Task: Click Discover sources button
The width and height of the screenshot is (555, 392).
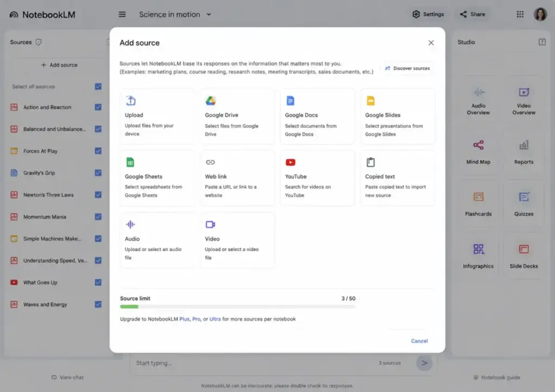Action: [408, 68]
